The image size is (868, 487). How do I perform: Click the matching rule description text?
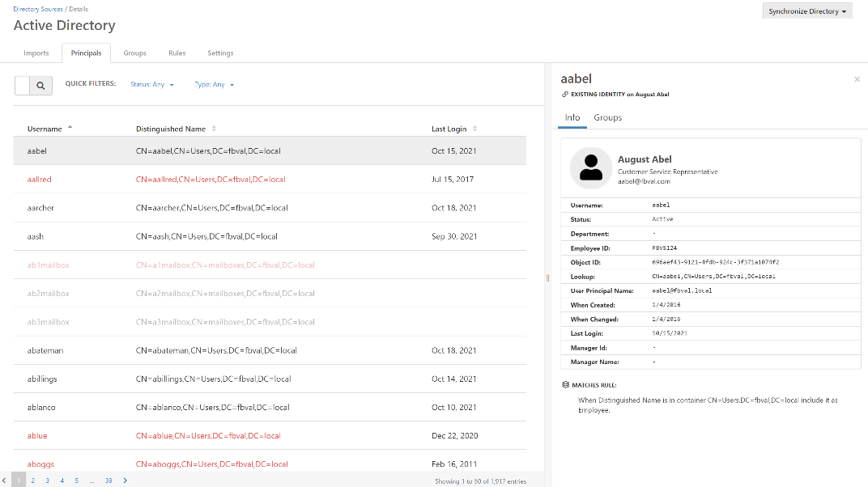tap(708, 405)
